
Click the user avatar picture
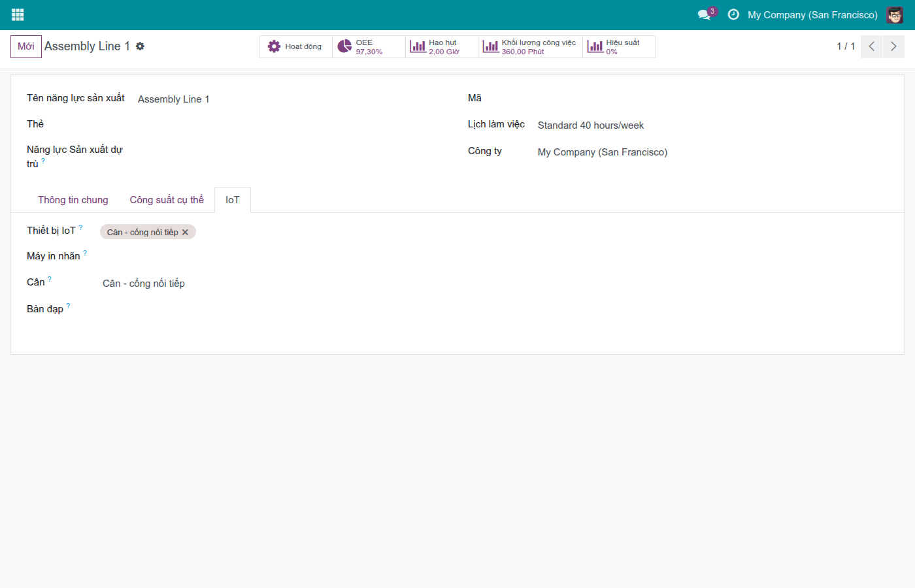coord(895,14)
